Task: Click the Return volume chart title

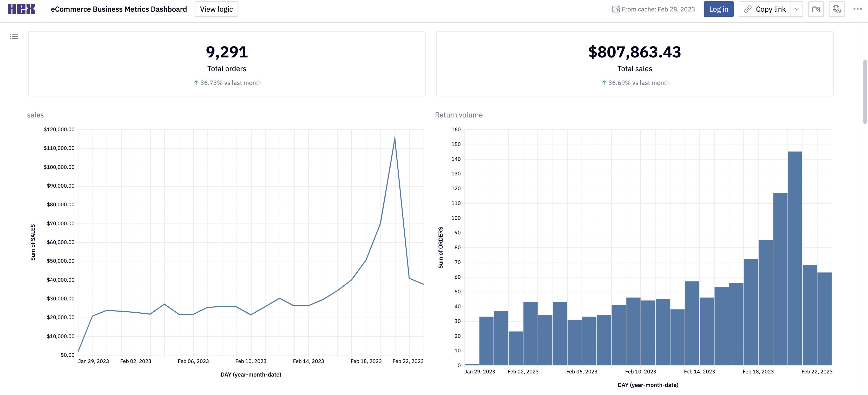Action: [x=459, y=115]
